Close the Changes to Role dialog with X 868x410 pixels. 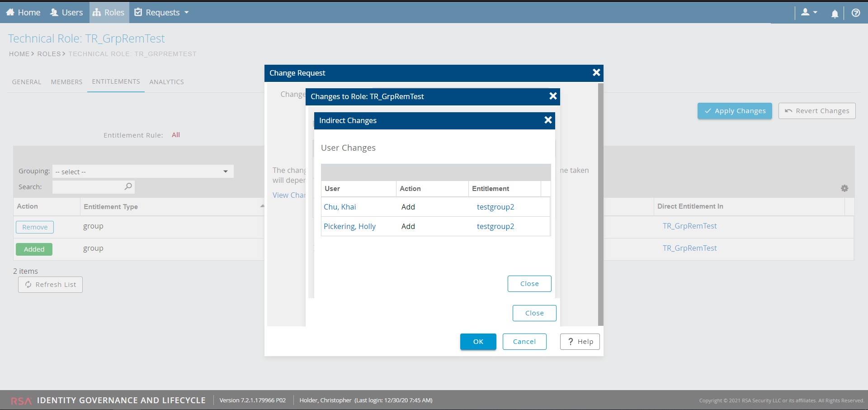coord(553,96)
